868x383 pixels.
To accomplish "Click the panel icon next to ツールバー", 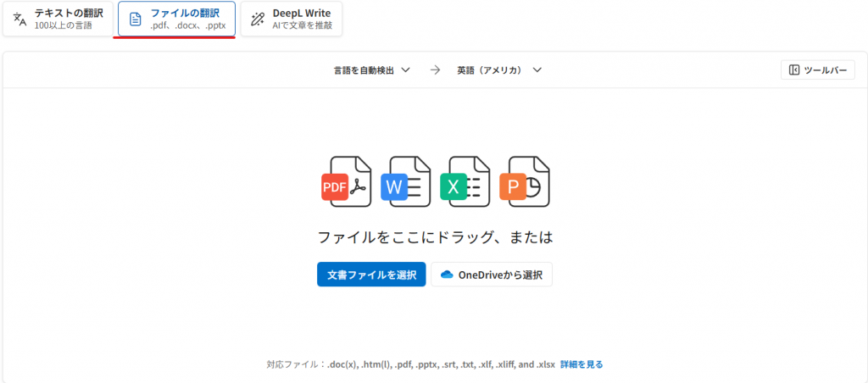I will coord(794,70).
